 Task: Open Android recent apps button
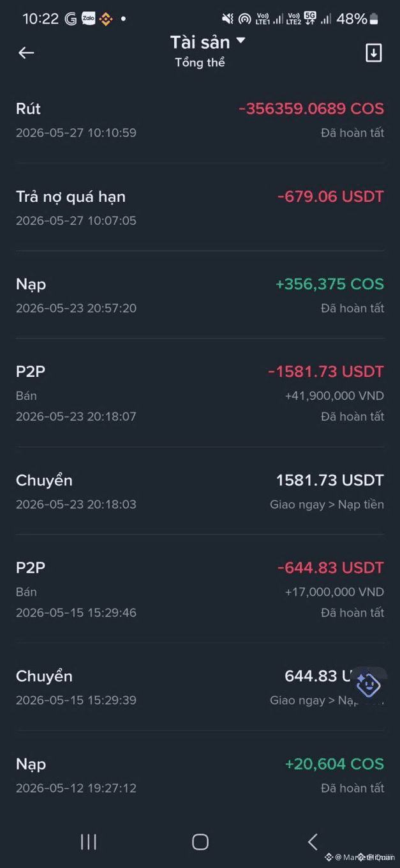(x=89, y=842)
